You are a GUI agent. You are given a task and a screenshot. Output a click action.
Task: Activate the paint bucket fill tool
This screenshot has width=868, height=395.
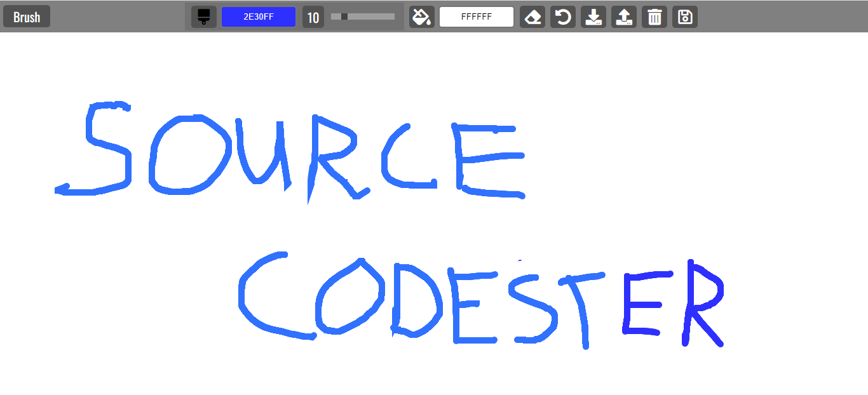(421, 17)
